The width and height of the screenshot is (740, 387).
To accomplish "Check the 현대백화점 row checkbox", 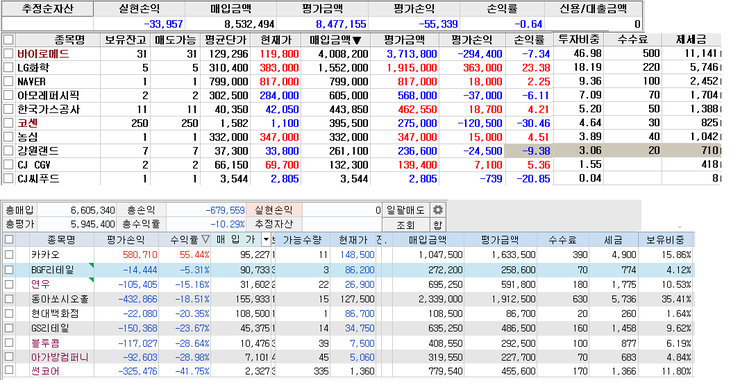I will tap(9, 314).
